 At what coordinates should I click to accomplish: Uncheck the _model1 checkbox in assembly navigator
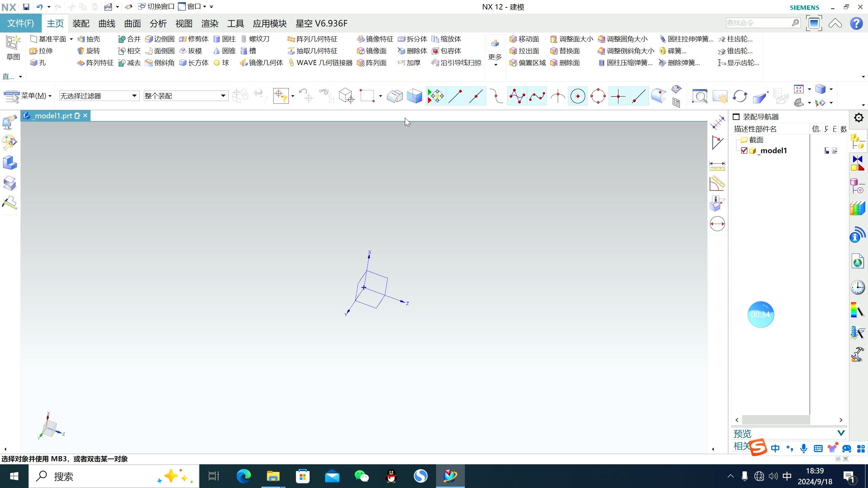pos(745,150)
